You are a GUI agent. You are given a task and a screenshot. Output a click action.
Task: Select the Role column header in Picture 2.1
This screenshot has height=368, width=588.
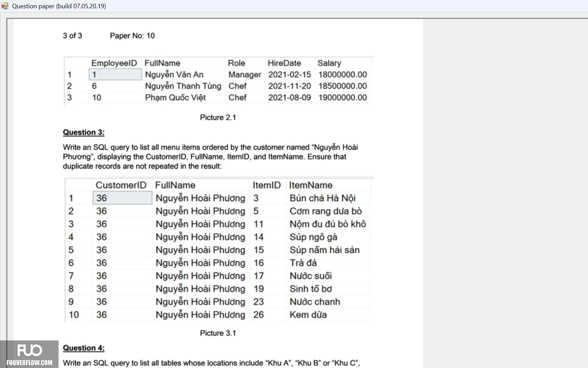pyautogui.click(x=236, y=63)
